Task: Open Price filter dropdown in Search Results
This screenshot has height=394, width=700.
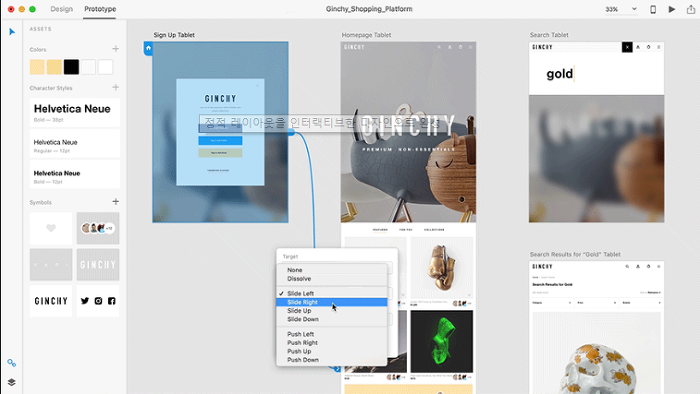Action: (597, 303)
